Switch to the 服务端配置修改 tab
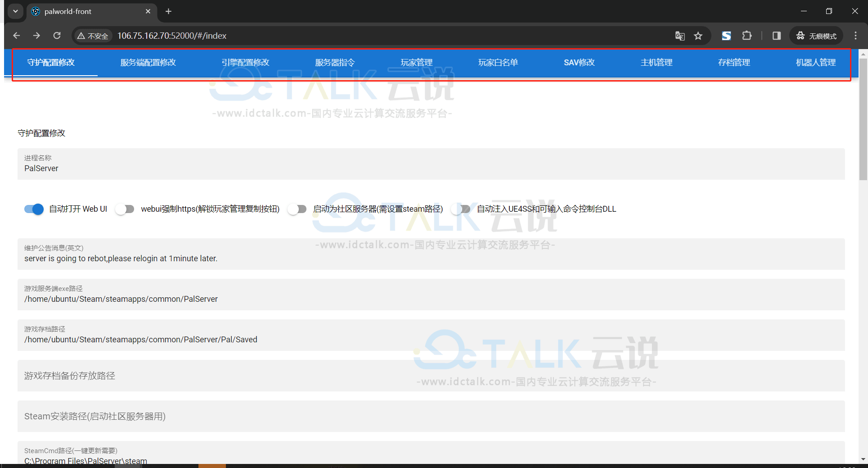This screenshot has height=468, width=868. pyautogui.click(x=148, y=63)
